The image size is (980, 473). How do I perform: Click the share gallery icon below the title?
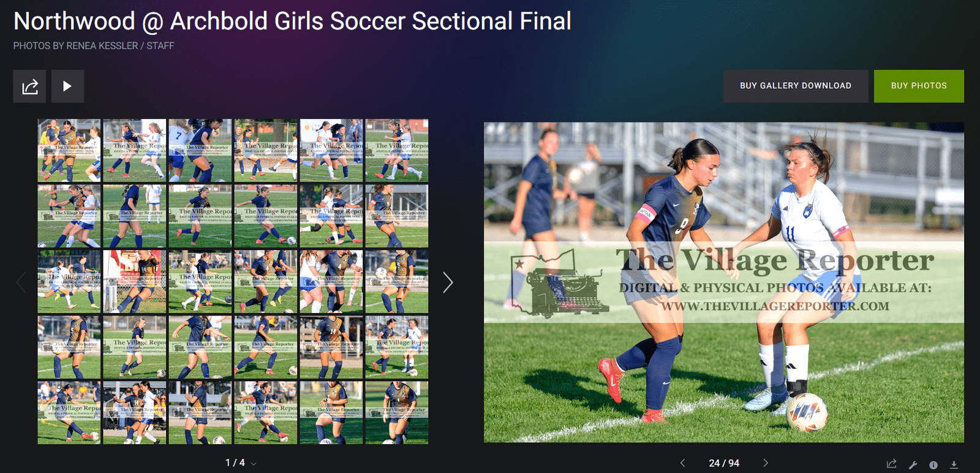coord(29,86)
